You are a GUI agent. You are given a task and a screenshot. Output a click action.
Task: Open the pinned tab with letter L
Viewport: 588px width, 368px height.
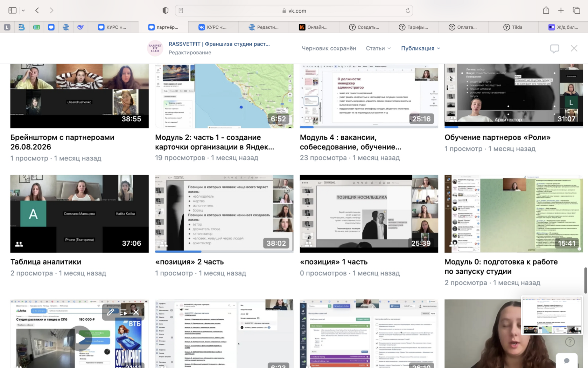tap(7, 27)
